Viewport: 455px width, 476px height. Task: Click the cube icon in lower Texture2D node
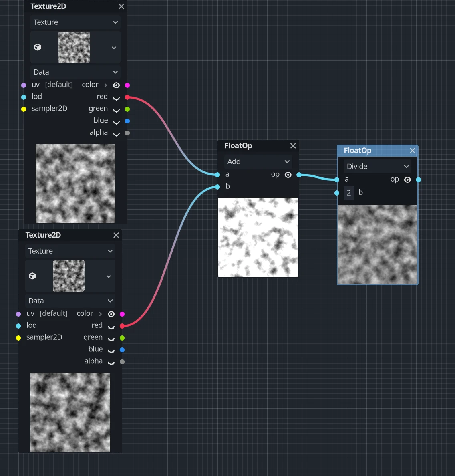click(32, 276)
